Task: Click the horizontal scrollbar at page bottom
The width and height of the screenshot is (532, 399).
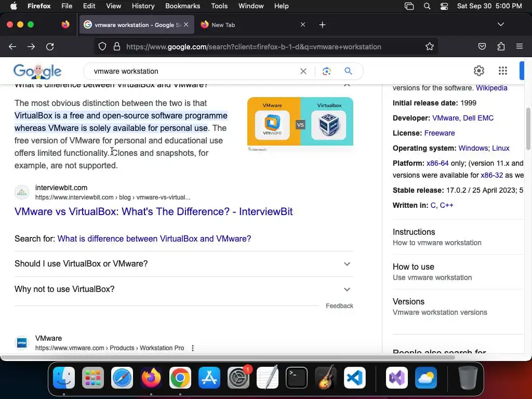Action: (x=228, y=357)
